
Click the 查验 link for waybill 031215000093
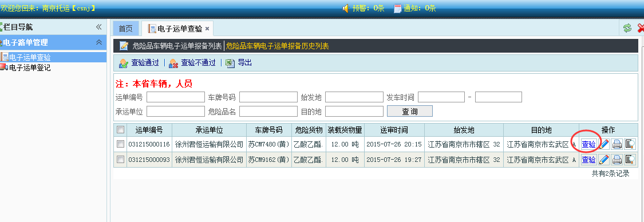click(x=588, y=160)
